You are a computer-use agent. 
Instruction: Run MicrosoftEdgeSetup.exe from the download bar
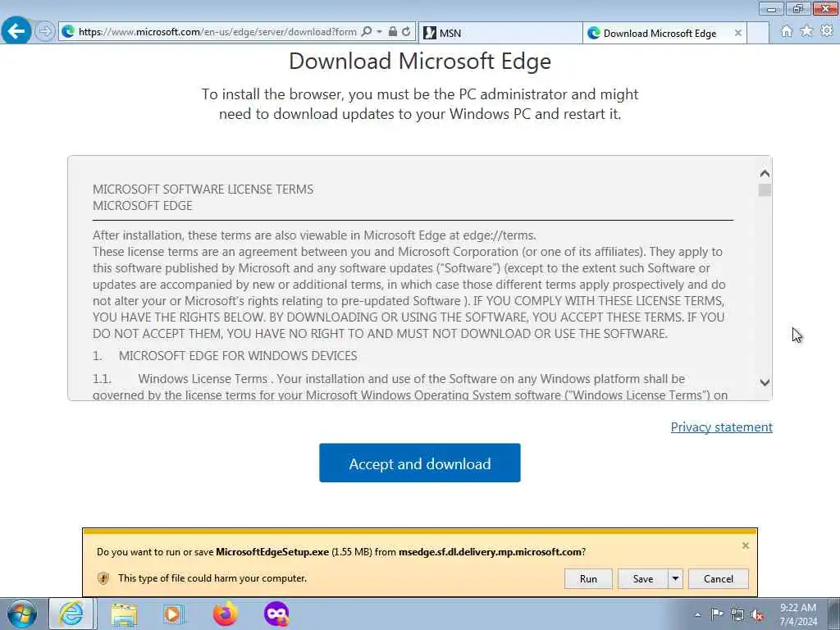pyautogui.click(x=587, y=578)
